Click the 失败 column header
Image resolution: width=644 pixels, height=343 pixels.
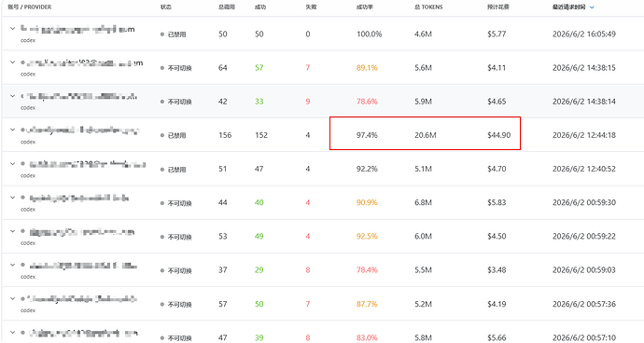click(x=311, y=7)
